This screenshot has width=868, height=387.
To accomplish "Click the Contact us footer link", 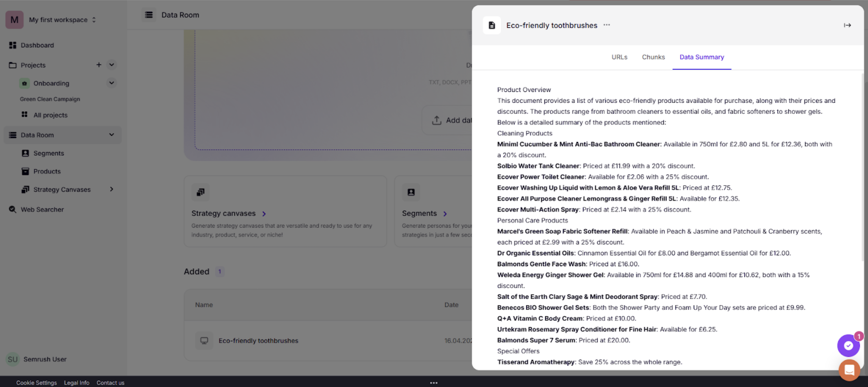I will (110, 383).
